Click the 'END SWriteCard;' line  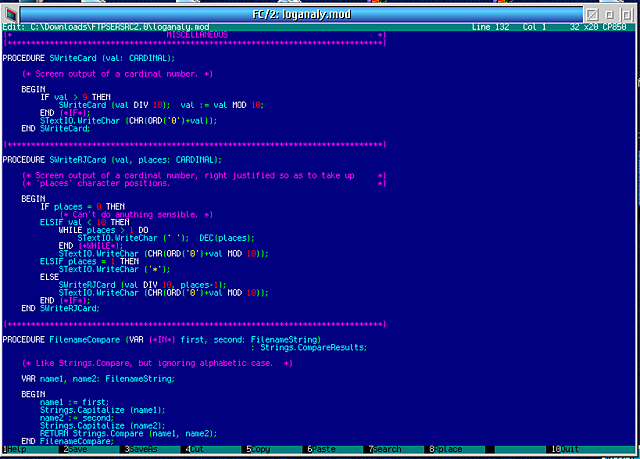[x=56, y=129]
